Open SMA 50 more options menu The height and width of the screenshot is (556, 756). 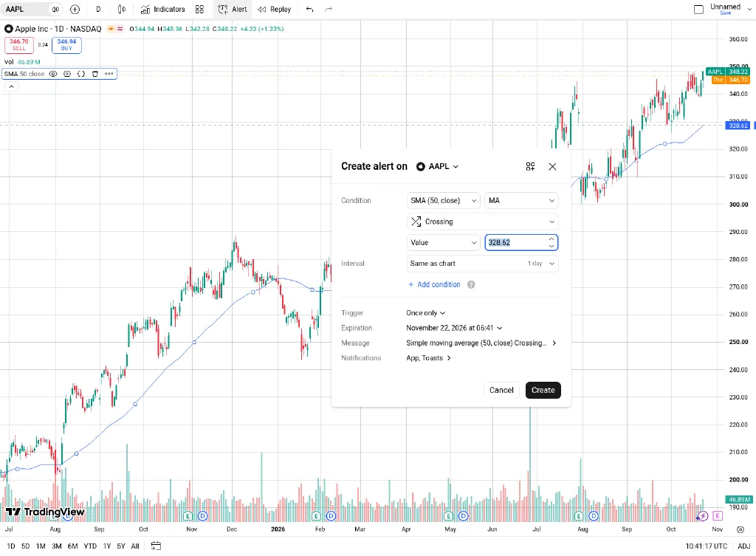coord(109,74)
